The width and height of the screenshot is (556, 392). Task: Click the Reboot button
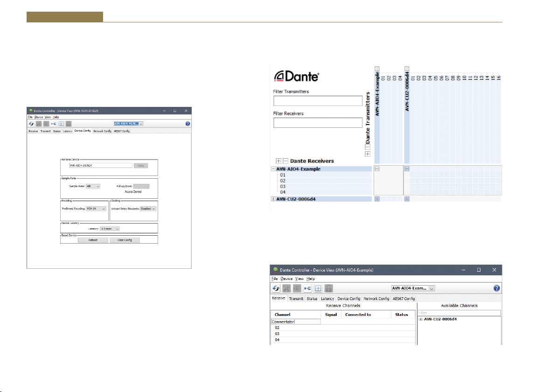tap(93, 240)
